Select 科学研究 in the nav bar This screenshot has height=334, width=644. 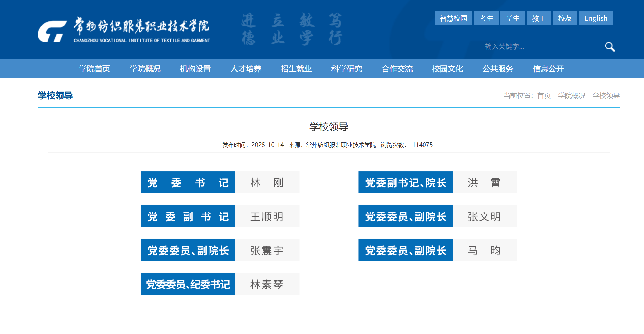[x=347, y=69]
